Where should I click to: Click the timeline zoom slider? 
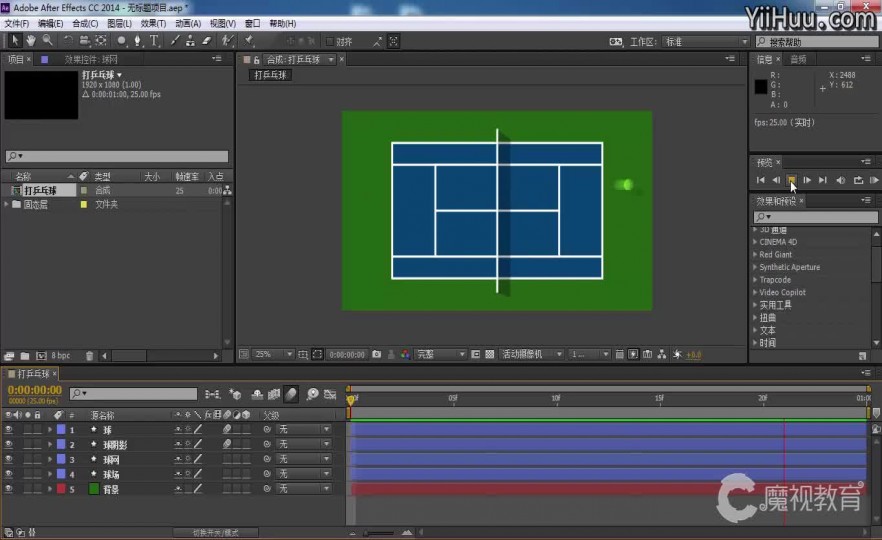[x=380, y=532]
